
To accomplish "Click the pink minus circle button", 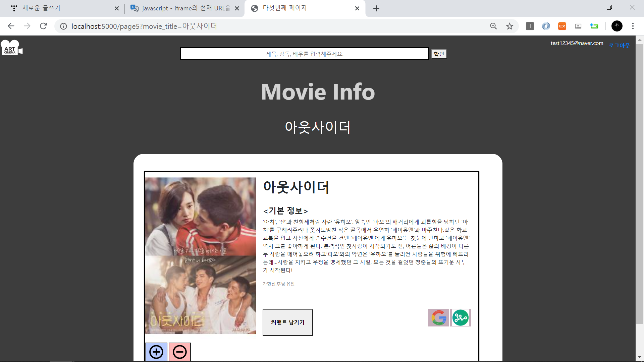I will (x=180, y=352).
